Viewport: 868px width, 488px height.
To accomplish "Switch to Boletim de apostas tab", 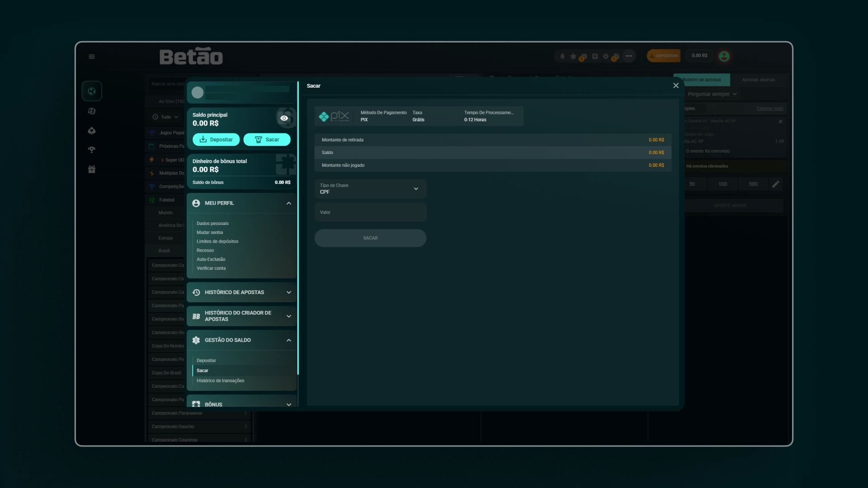I will coord(702,80).
